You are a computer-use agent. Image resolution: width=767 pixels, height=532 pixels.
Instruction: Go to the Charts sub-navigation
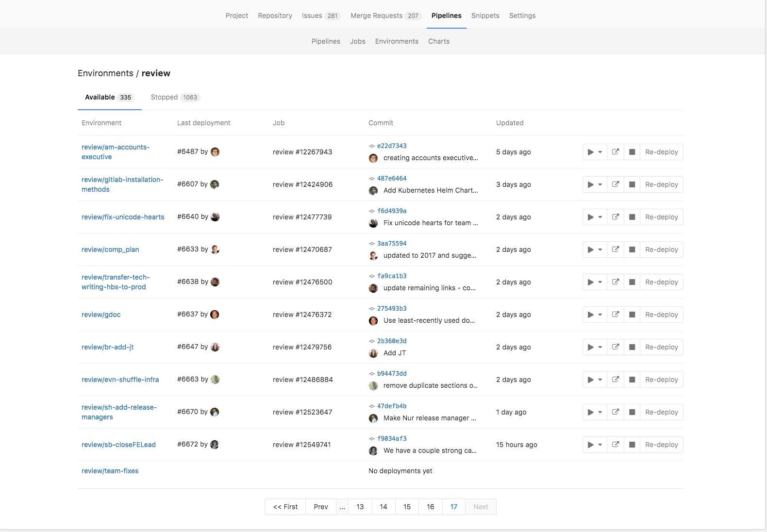click(x=438, y=41)
